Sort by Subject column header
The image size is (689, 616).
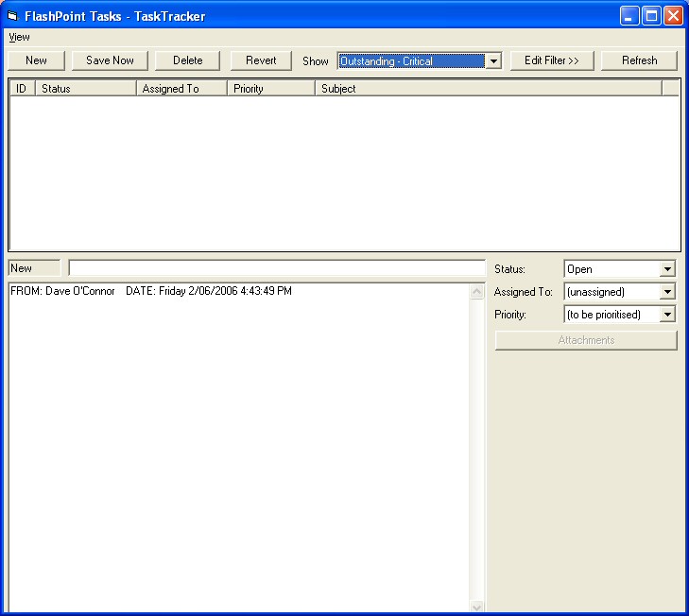[489, 89]
